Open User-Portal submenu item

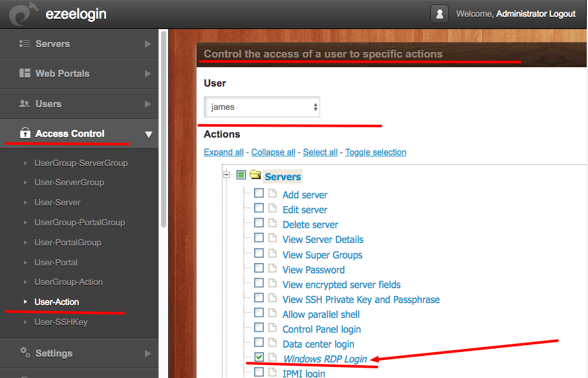click(56, 262)
